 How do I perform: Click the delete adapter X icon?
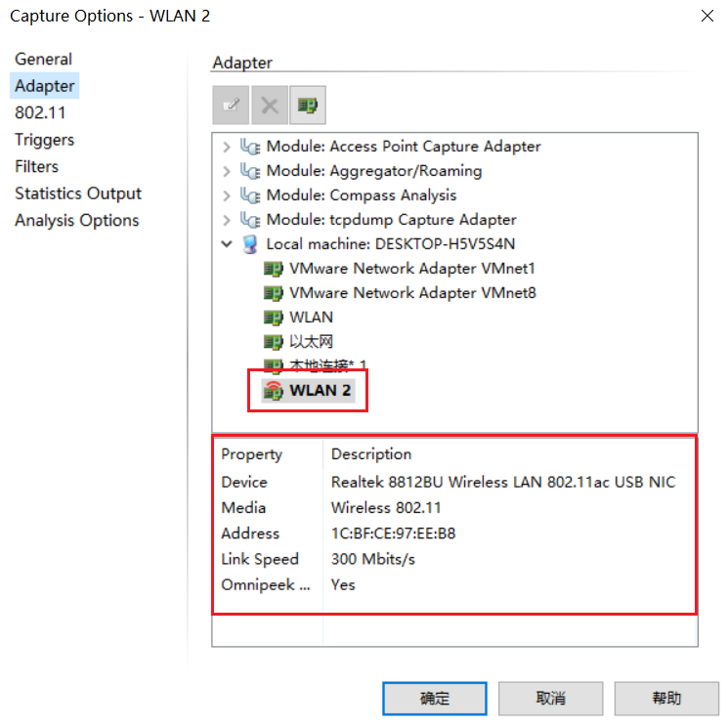point(270,105)
